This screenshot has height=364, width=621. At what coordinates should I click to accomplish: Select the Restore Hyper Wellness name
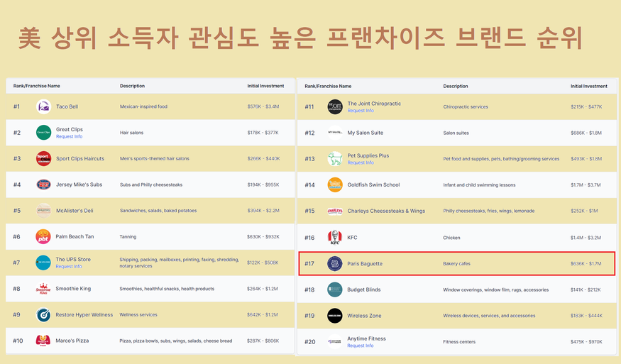tap(84, 315)
